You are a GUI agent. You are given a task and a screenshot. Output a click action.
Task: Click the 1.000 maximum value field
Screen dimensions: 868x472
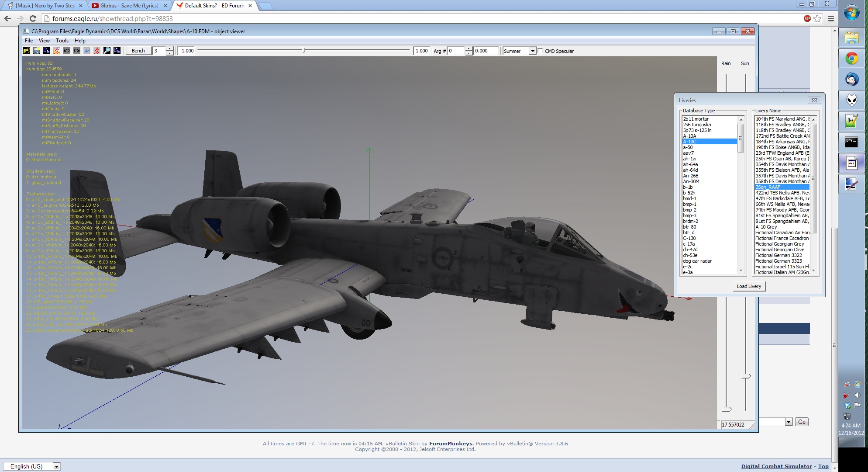pos(422,51)
